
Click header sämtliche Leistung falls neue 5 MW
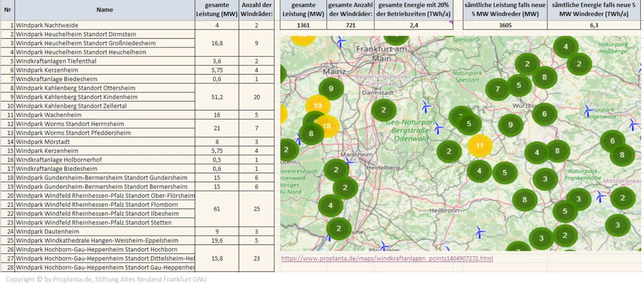coord(505,10)
